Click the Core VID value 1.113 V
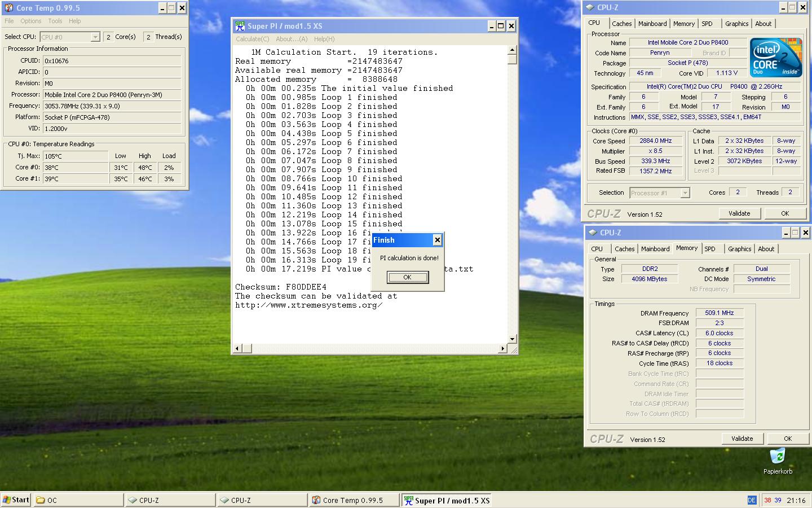 (x=727, y=73)
